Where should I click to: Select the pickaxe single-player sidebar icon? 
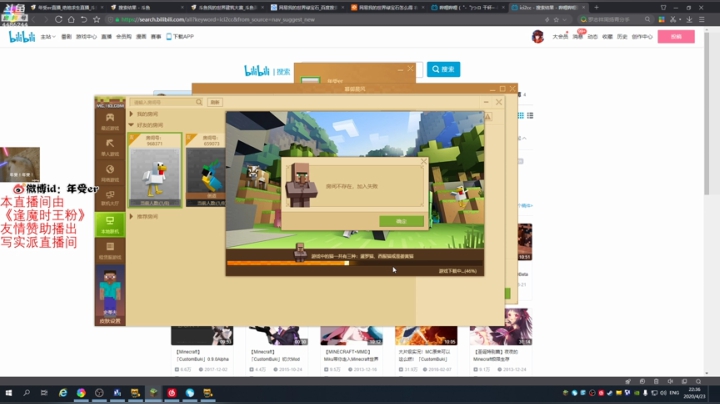(110, 147)
